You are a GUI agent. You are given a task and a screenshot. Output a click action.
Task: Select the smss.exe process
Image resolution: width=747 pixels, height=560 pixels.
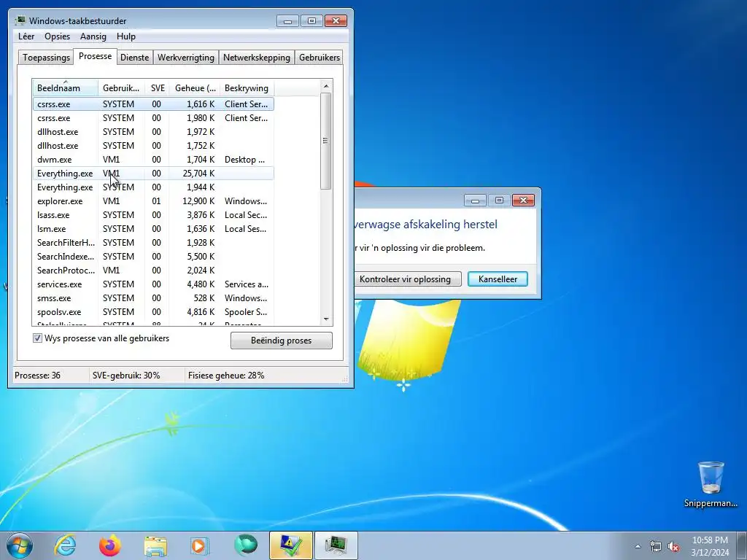[153, 297]
